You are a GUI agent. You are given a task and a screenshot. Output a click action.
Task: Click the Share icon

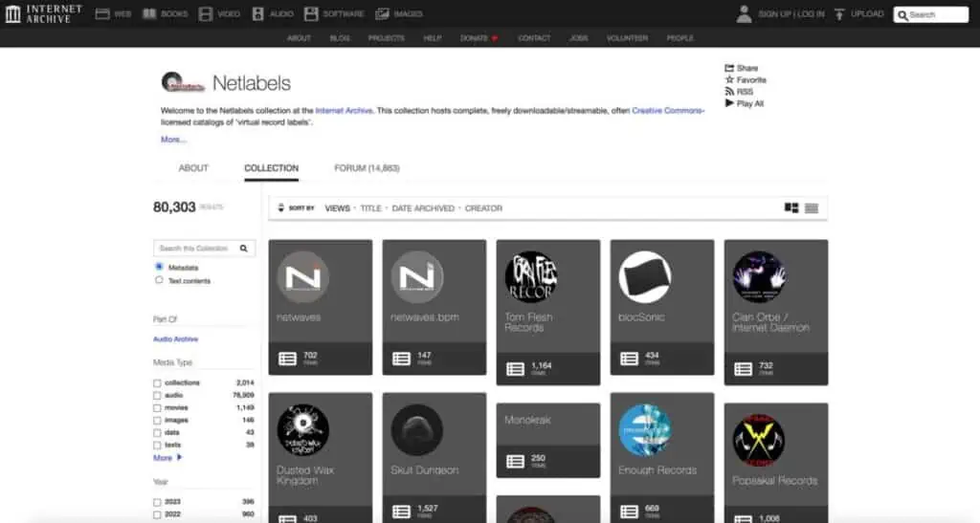tap(728, 68)
